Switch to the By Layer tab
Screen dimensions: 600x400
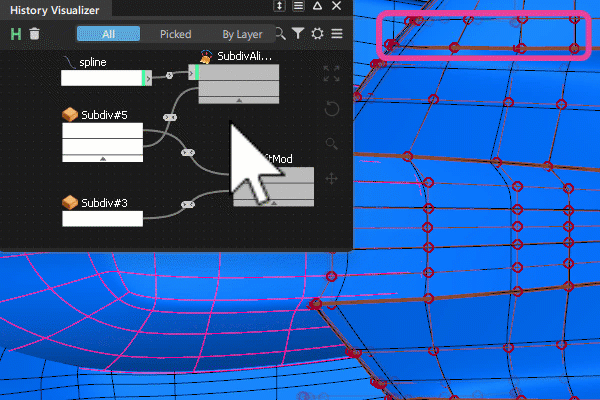pyautogui.click(x=242, y=34)
